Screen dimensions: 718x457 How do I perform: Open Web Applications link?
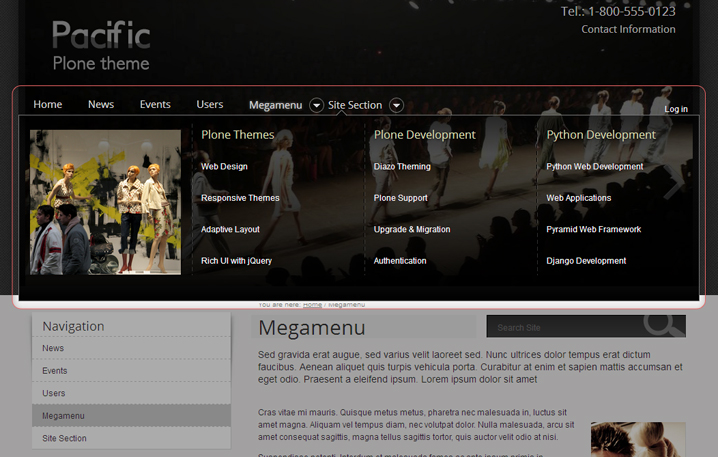(578, 198)
